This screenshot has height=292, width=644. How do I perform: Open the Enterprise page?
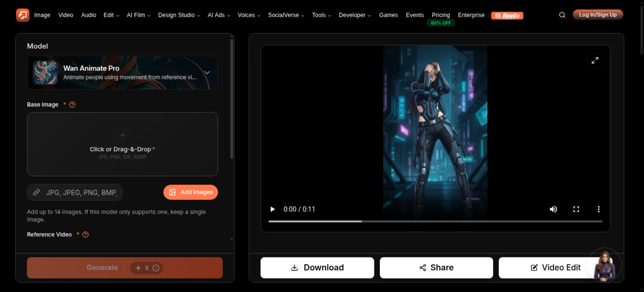[471, 15]
